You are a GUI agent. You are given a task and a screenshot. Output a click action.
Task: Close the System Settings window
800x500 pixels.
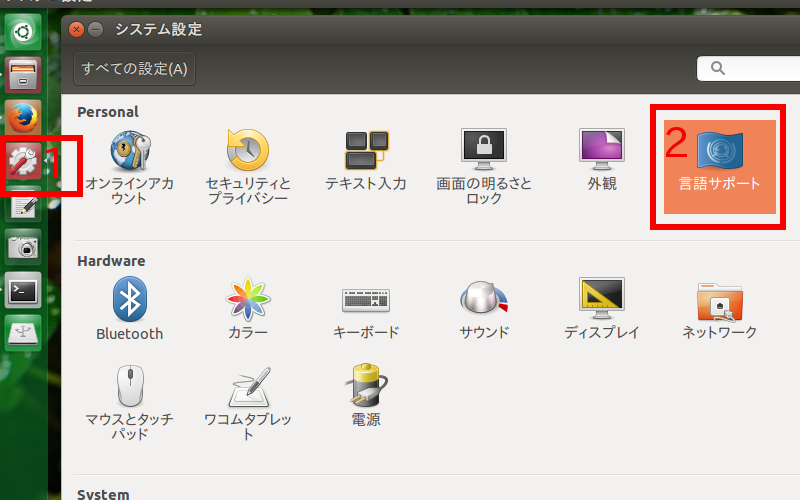pos(77,30)
